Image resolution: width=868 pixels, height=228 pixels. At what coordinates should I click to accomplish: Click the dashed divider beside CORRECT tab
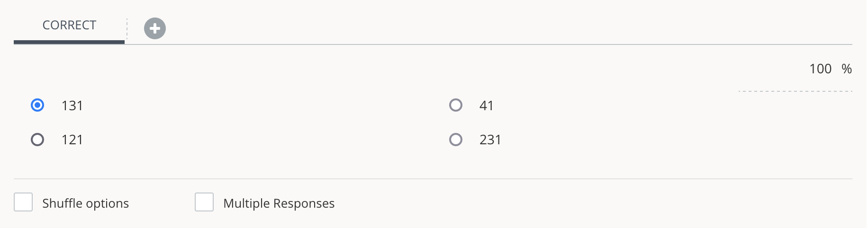(127, 29)
